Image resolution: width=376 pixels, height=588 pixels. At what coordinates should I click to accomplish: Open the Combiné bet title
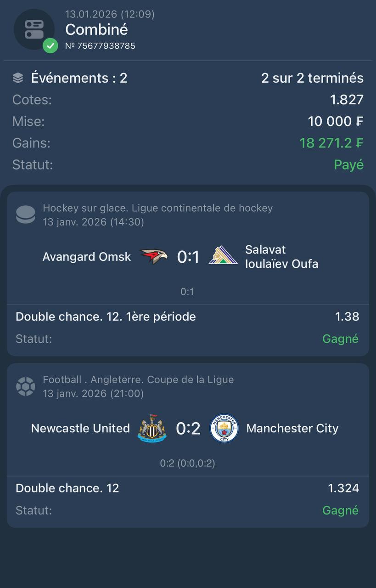pyautogui.click(x=96, y=29)
